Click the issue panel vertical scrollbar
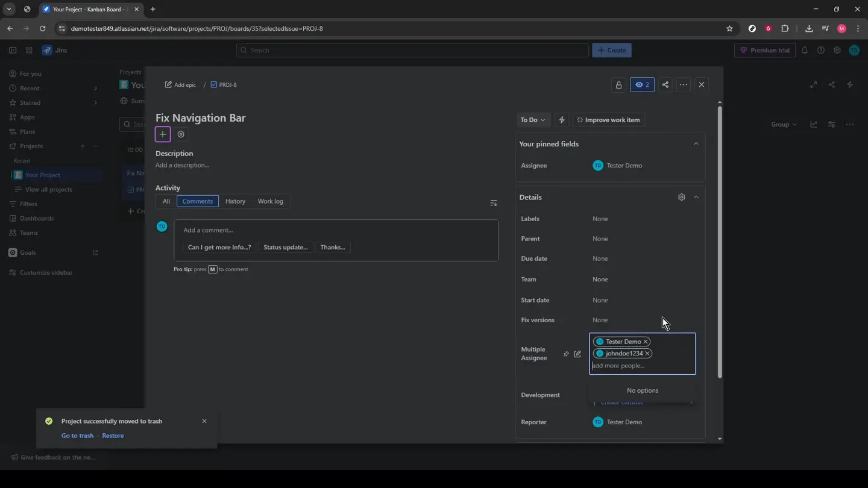 (x=720, y=243)
